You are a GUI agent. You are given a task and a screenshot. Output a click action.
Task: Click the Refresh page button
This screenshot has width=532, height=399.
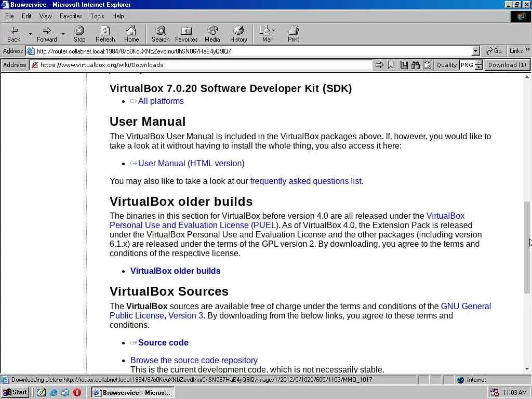[105, 34]
